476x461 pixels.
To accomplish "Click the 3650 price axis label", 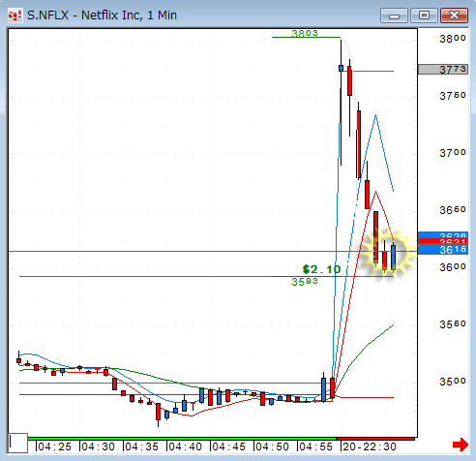I will point(453,210).
